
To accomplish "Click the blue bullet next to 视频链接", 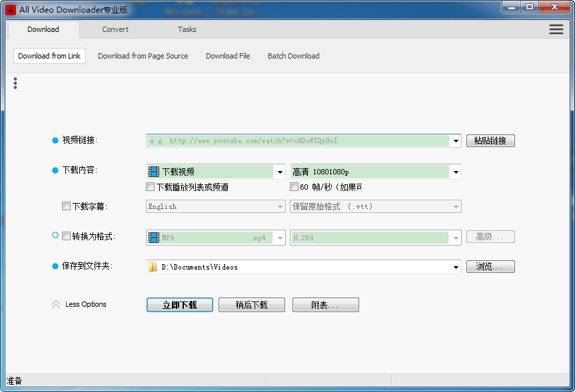I will (55, 140).
